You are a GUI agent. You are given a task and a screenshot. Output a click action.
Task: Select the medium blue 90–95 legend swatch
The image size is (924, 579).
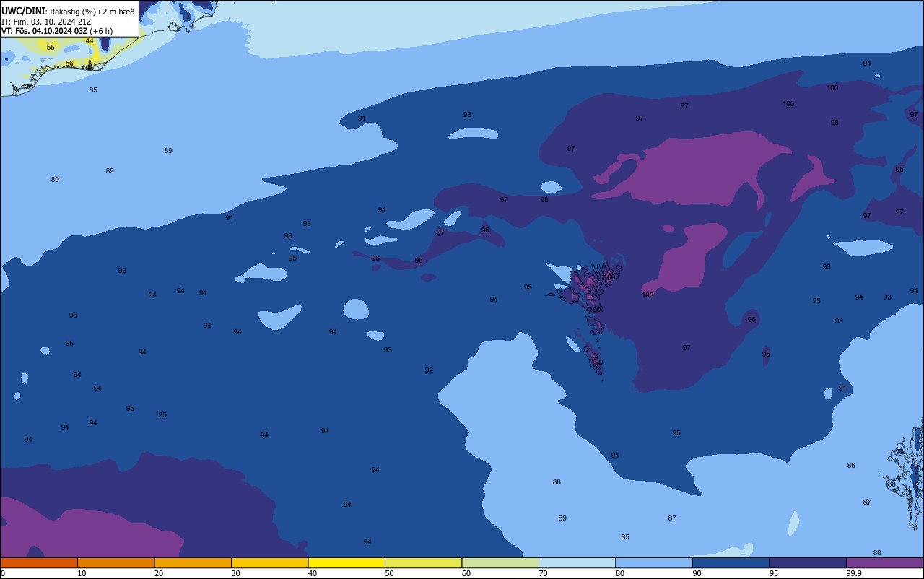point(731,562)
